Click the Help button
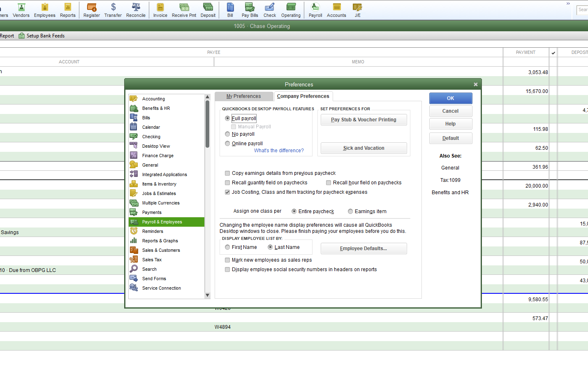Screen dimensions: 588x367 pos(451,124)
